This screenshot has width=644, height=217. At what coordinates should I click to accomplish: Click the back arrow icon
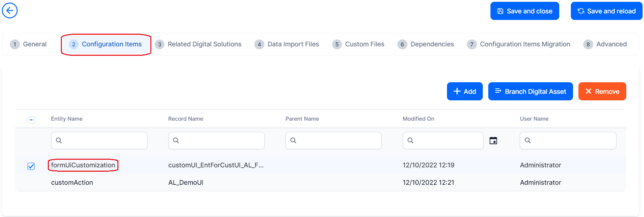pos(10,11)
